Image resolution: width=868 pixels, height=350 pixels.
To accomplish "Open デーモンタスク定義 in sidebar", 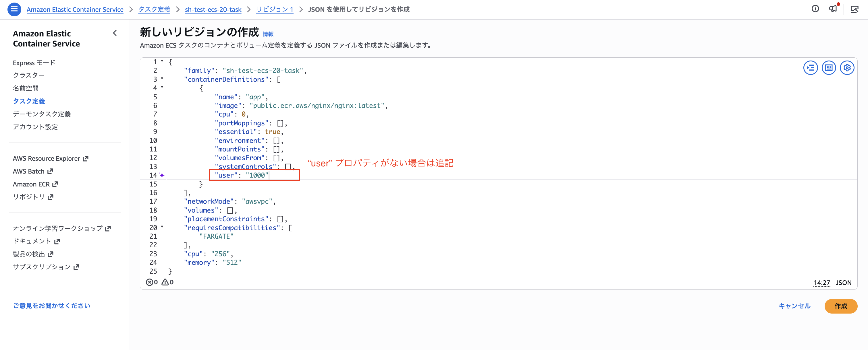I will click(x=42, y=114).
